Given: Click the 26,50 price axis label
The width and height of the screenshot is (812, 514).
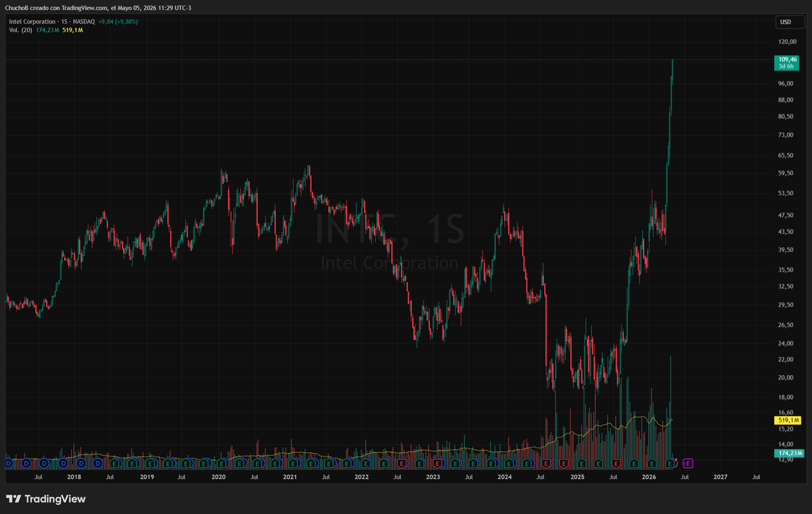Looking at the screenshot, I should 786,324.
